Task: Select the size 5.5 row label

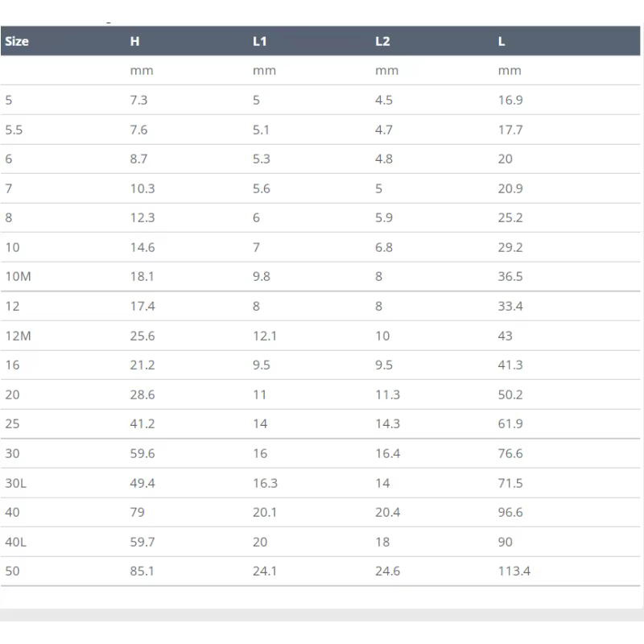Action: click(x=14, y=130)
